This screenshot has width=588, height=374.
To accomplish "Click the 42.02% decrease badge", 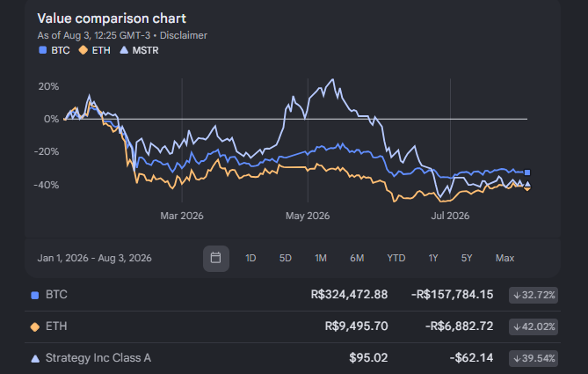I will click(534, 326).
